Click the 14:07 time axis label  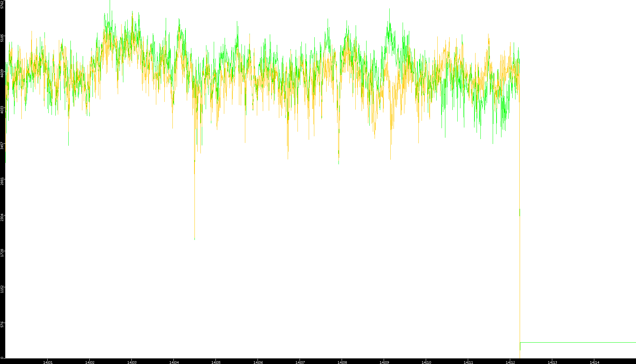click(x=300, y=362)
